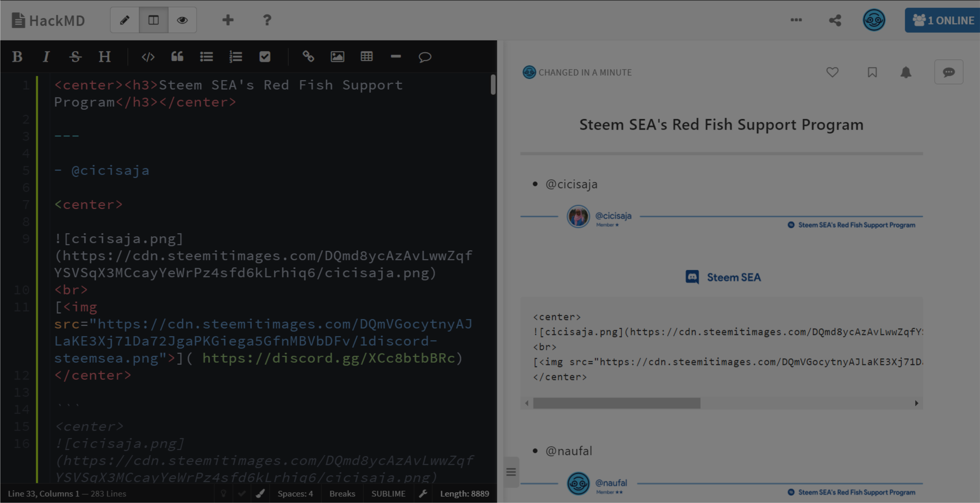Screen dimensions: 980x503
Task: Open the help question mark menu
Action: coord(267,20)
